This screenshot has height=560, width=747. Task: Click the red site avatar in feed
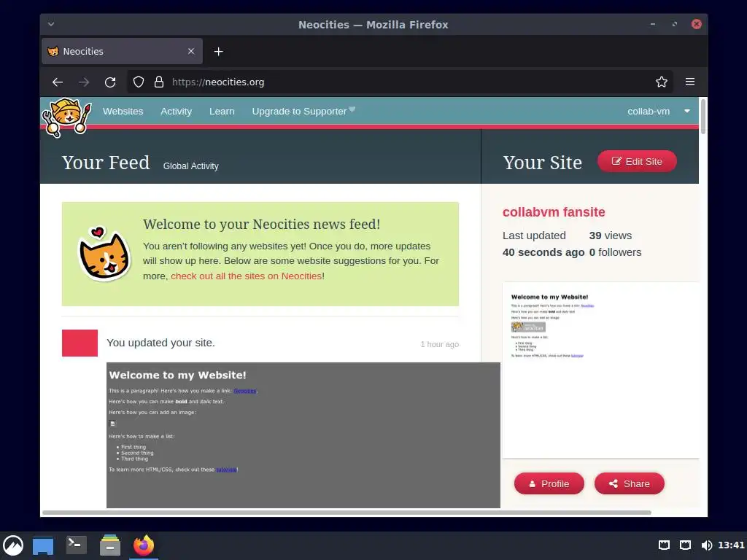pos(80,343)
